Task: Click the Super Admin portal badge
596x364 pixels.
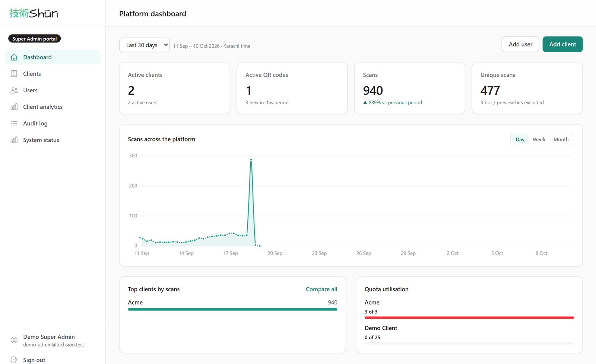Action: [34, 39]
